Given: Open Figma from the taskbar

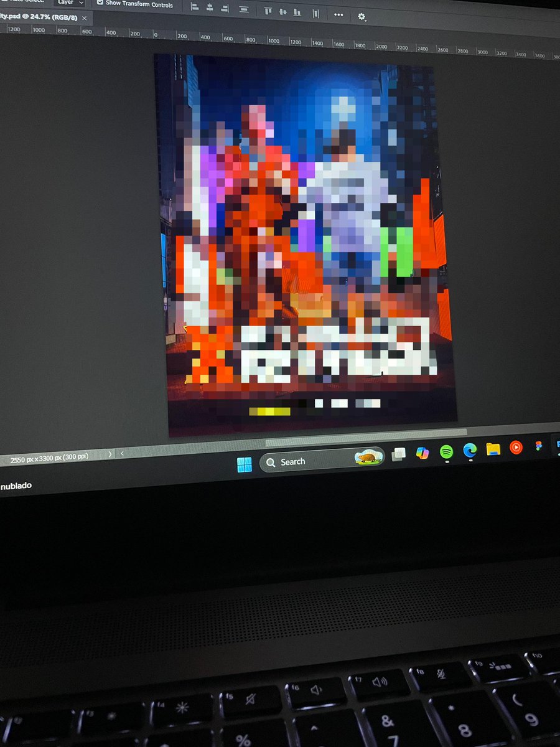Looking at the screenshot, I should 539,446.
